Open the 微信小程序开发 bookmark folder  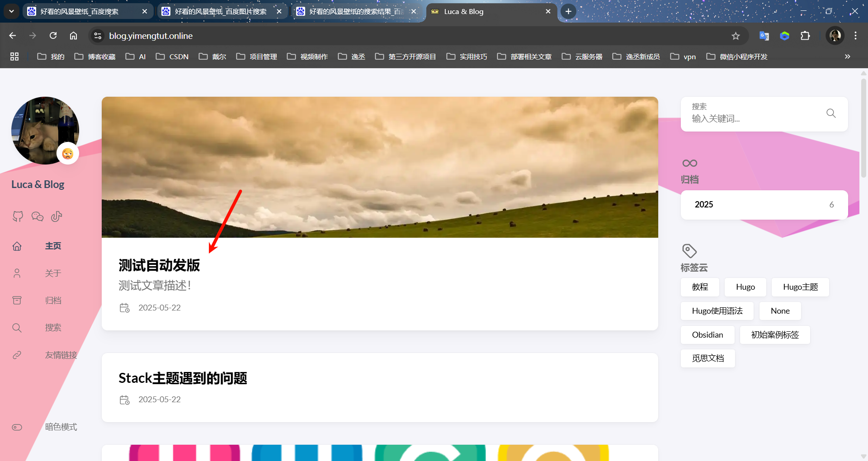(x=737, y=56)
